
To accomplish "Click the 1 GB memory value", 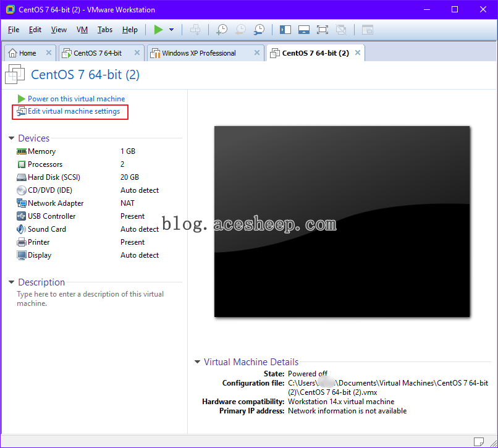I will click(128, 151).
